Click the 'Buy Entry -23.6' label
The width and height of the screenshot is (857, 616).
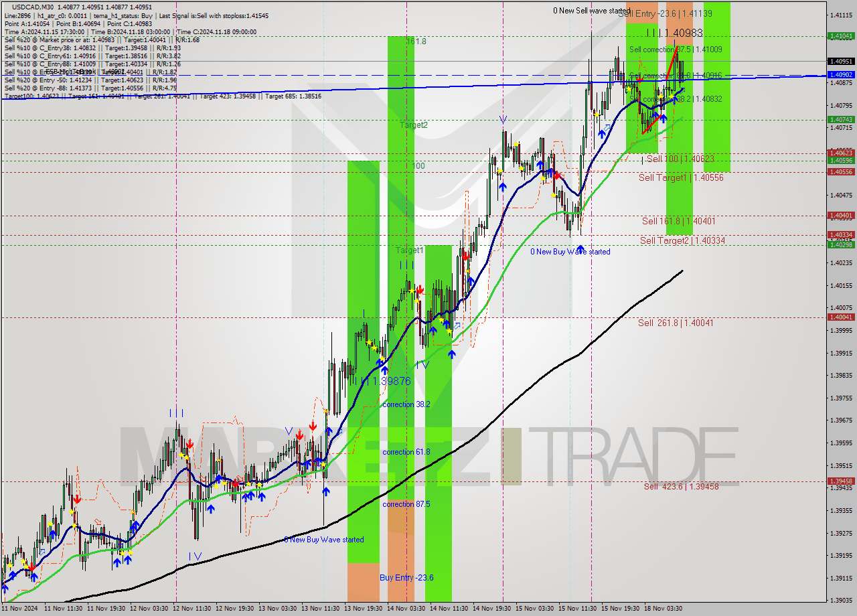(x=406, y=577)
